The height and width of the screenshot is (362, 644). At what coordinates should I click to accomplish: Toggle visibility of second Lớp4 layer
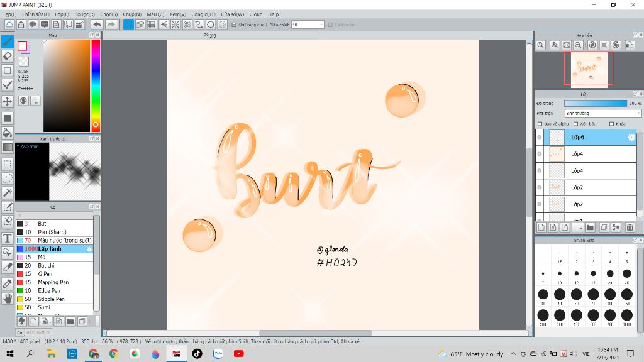click(540, 171)
